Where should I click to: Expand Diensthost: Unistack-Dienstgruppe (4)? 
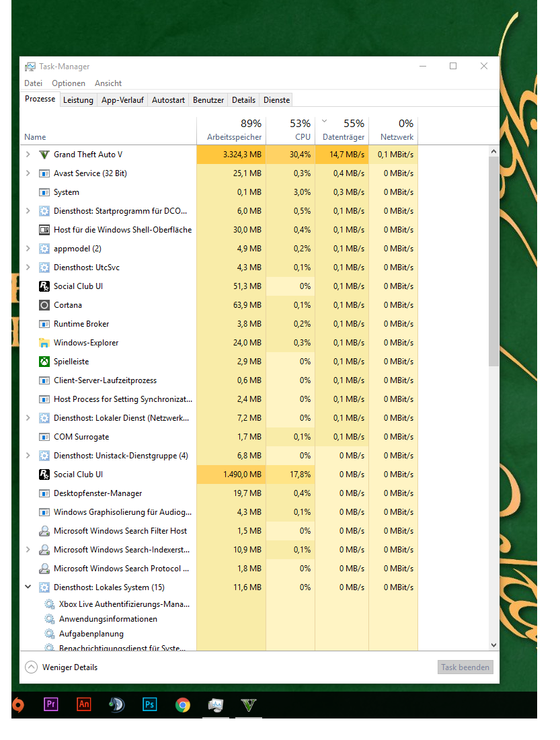(28, 456)
